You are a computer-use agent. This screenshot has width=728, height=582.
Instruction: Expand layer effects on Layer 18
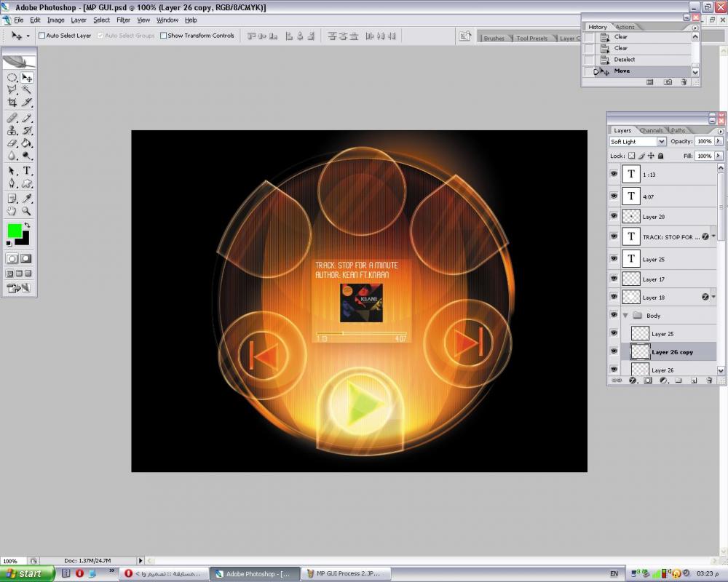click(713, 297)
